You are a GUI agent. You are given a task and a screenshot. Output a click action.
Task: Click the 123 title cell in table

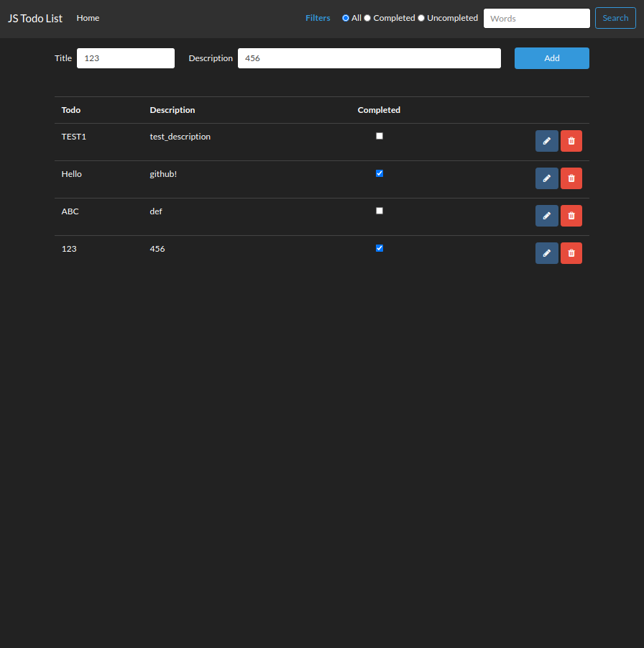[69, 249]
